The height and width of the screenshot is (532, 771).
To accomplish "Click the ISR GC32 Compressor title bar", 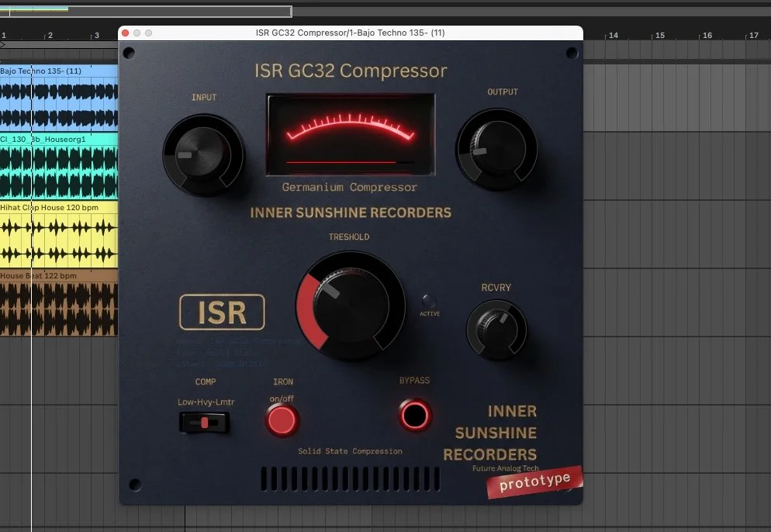I will click(x=351, y=33).
